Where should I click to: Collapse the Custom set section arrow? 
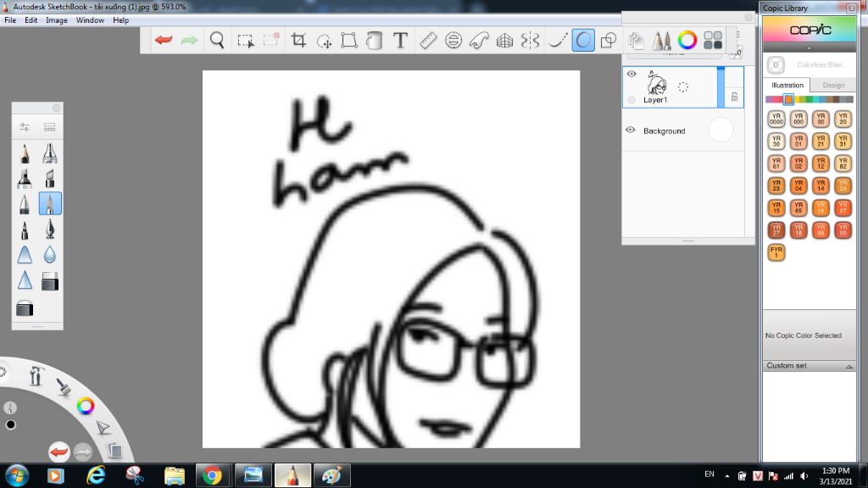coord(849,366)
